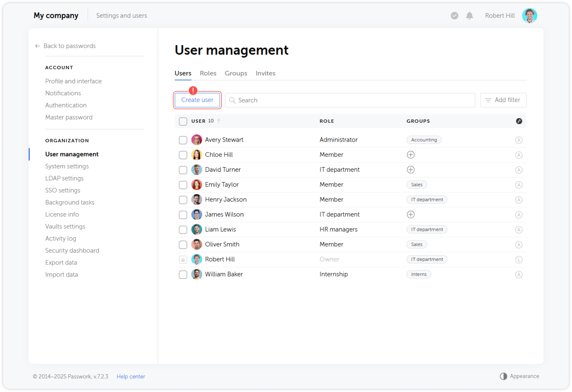Switch to the Roles tab
The width and height of the screenshot is (572, 392).
tap(208, 73)
